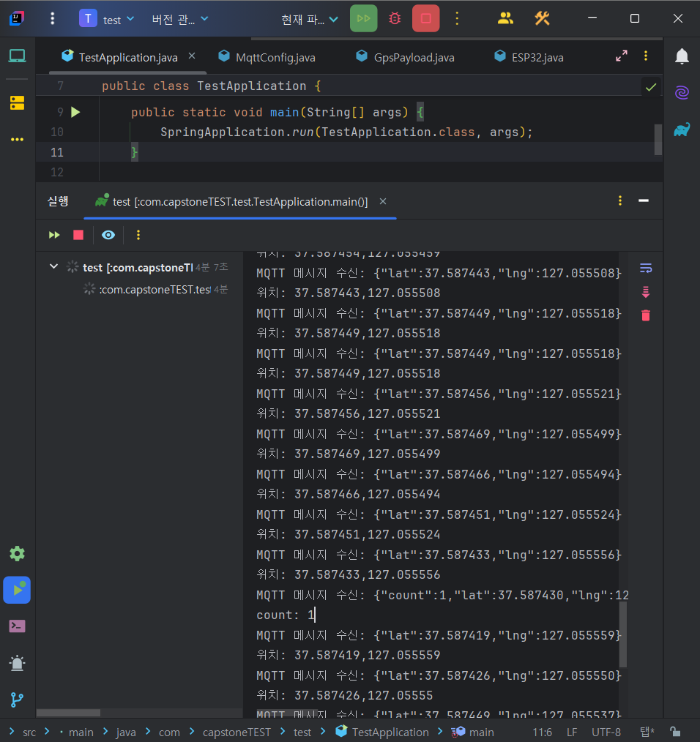Open IDE settings and tools icon
This screenshot has height=742, width=700.
point(542,18)
